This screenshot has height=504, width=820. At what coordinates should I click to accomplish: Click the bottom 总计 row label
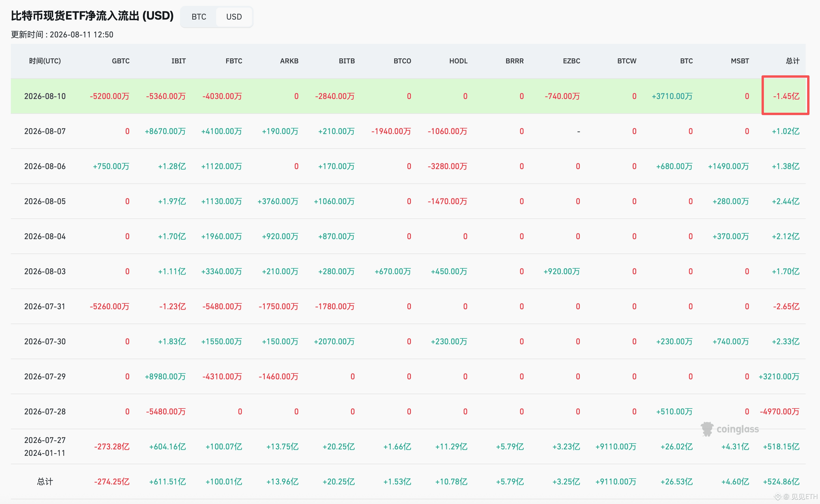[45, 481]
